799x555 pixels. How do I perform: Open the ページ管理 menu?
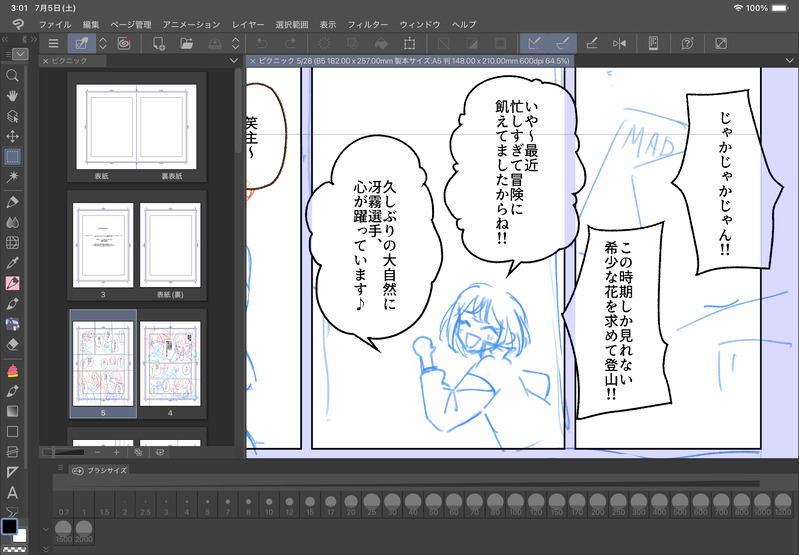click(130, 24)
